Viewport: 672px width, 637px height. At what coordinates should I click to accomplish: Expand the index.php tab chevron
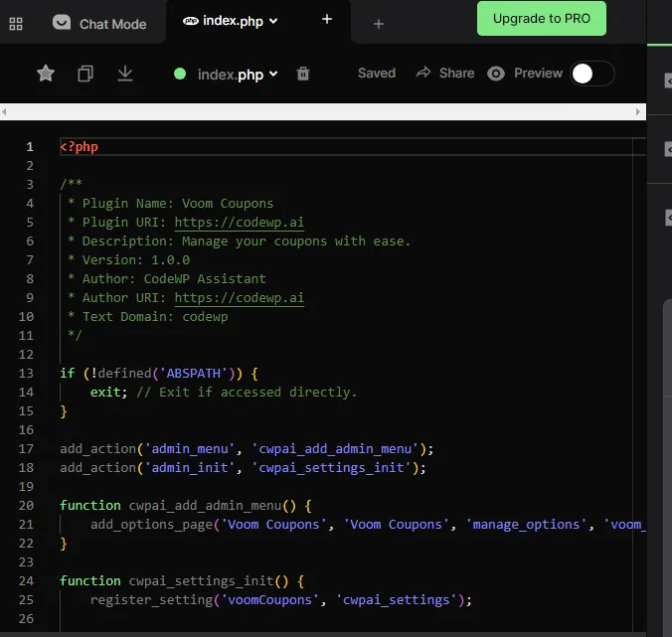pos(273,21)
